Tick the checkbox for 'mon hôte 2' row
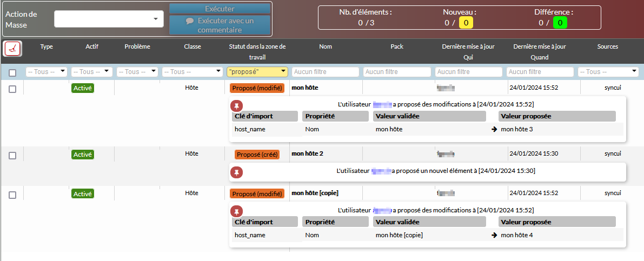The image size is (644, 261). pos(12,156)
